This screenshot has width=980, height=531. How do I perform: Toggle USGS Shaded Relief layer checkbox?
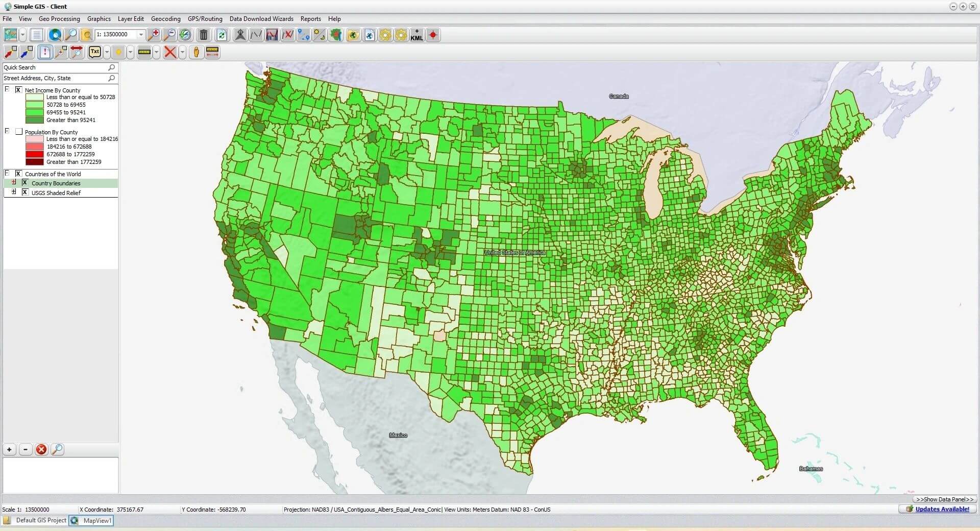(x=24, y=192)
